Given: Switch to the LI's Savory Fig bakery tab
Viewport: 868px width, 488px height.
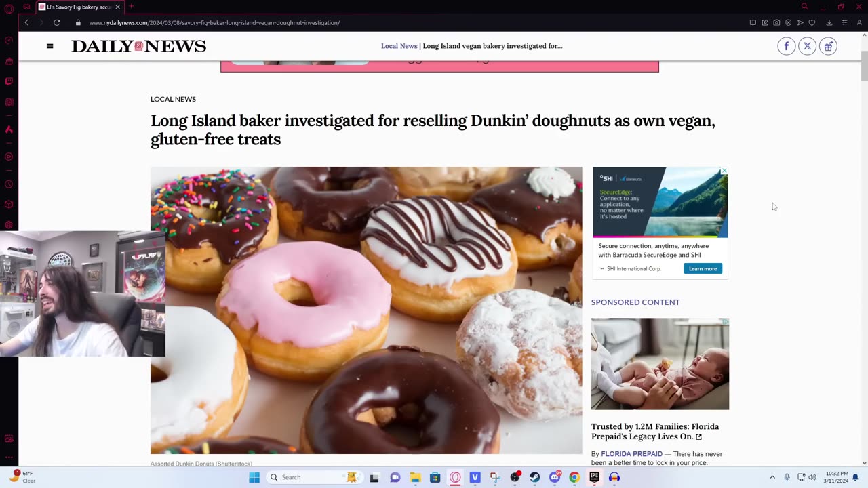Looking at the screenshot, I should (79, 7).
